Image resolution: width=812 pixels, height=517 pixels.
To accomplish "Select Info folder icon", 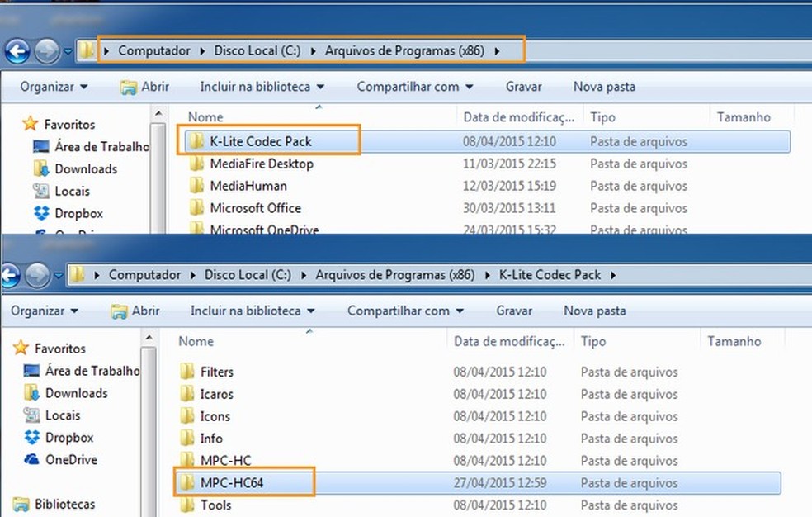I will click(x=187, y=439).
